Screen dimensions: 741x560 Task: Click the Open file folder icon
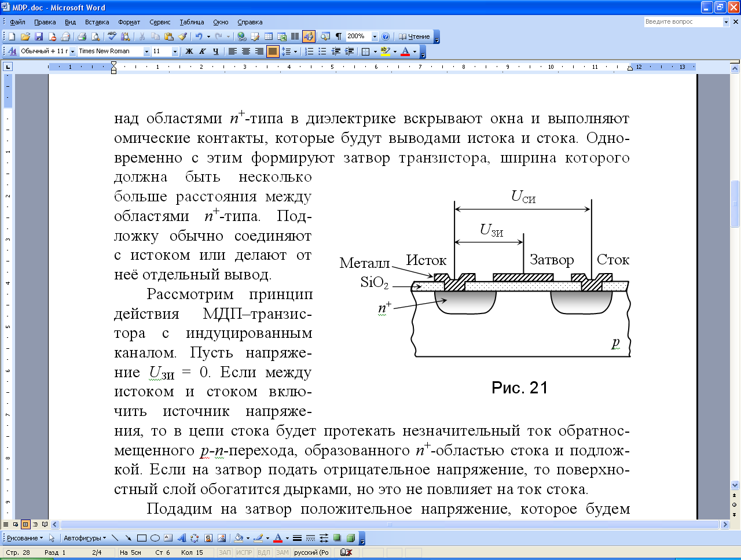tap(25, 36)
